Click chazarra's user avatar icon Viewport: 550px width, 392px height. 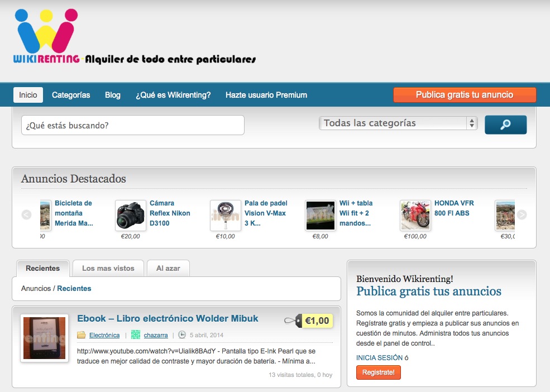pyautogui.click(x=136, y=335)
